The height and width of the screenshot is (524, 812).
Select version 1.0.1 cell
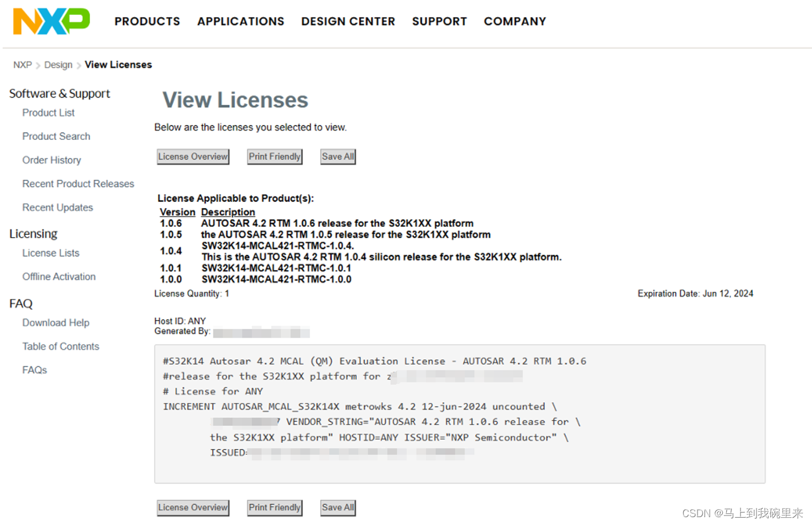click(171, 268)
